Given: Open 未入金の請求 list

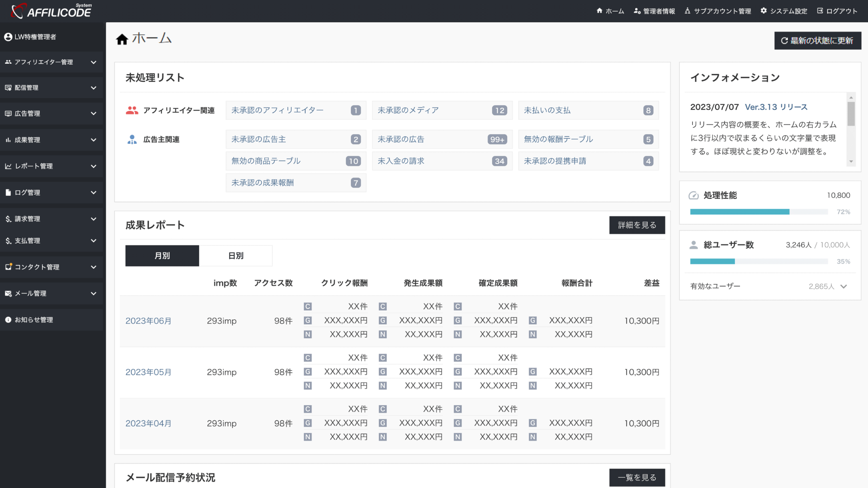Looking at the screenshot, I should click(442, 161).
